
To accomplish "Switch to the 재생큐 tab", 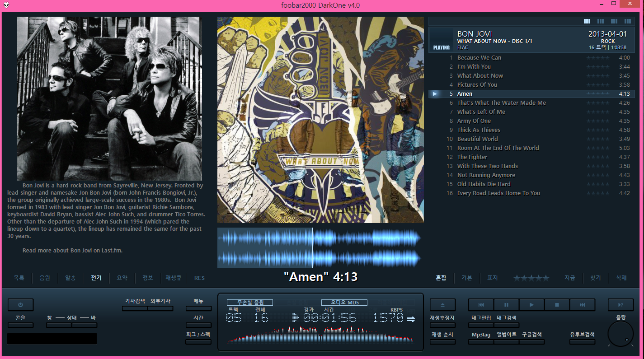I will [173, 278].
